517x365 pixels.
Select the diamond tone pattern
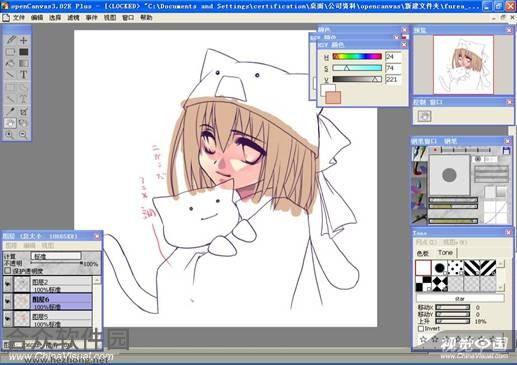pyautogui.click(x=439, y=284)
